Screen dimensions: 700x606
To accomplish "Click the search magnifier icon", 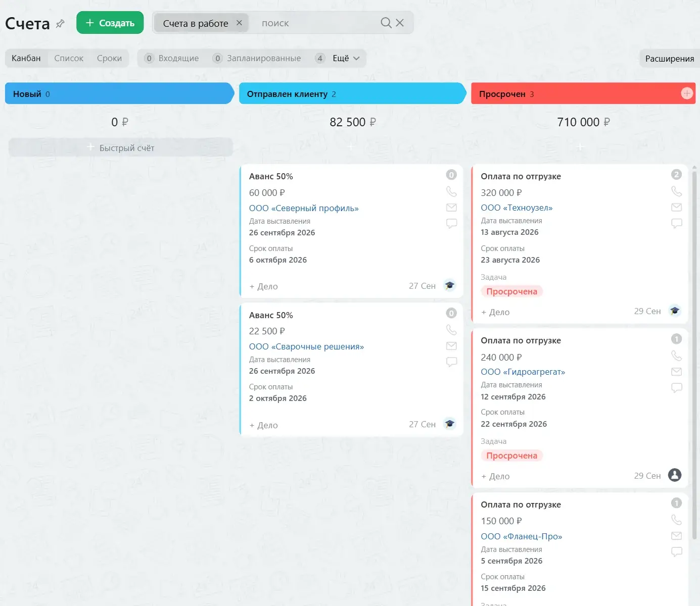I will [x=386, y=23].
